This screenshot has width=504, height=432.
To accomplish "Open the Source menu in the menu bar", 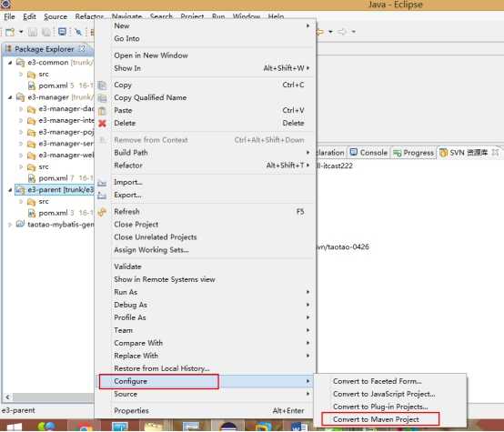I will (55, 16).
